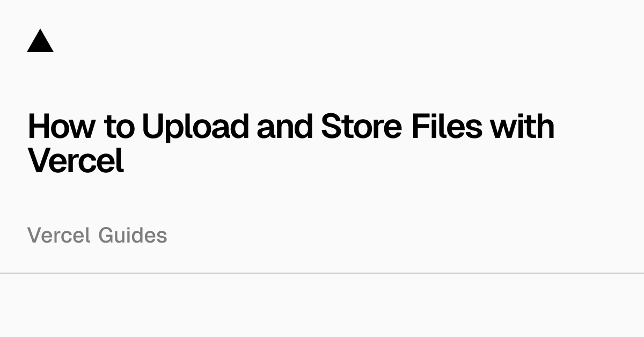Image resolution: width=644 pixels, height=337 pixels.
Task: Click "Vercel" in the gray subtitle
Action: click(59, 236)
